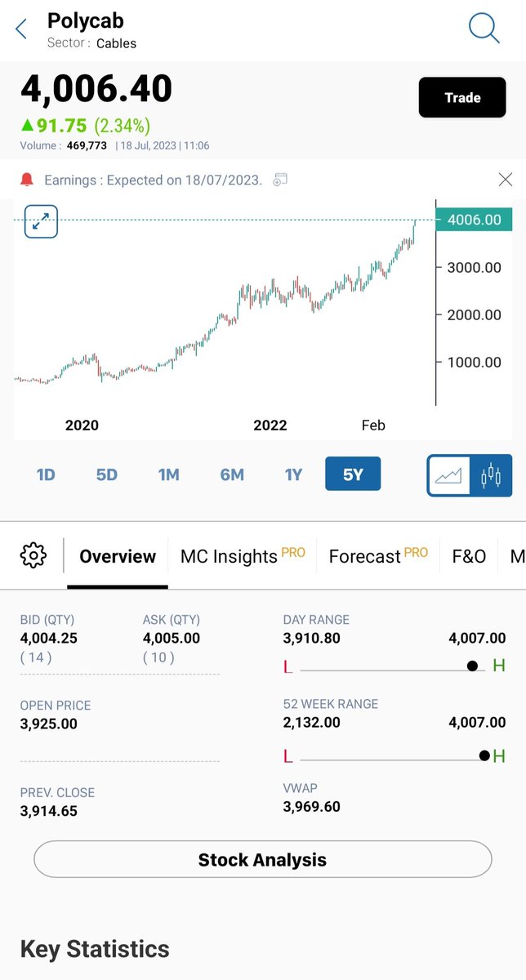Tap the bid price 4,004.25
The image size is (526, 980).
point(49,639)
